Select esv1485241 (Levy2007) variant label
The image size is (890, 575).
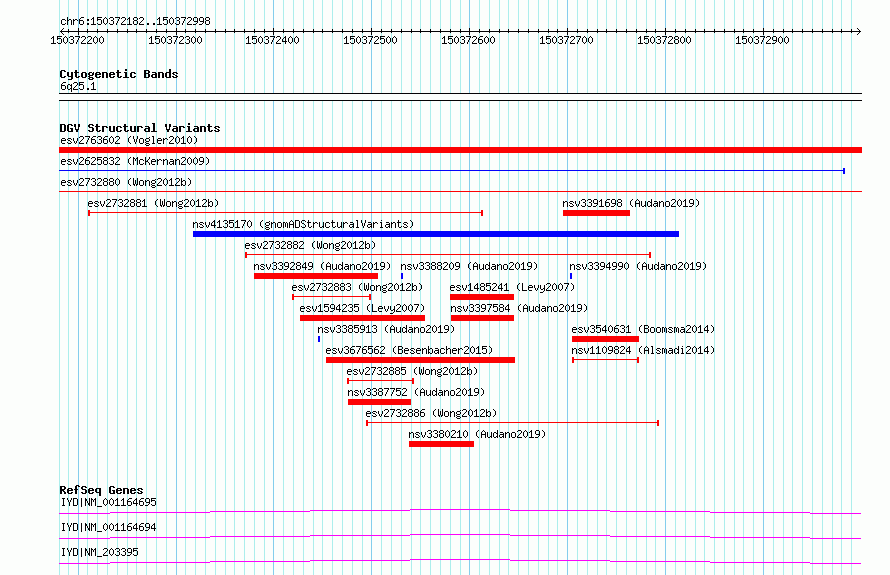pyautogui.click(x=513, y=287)
